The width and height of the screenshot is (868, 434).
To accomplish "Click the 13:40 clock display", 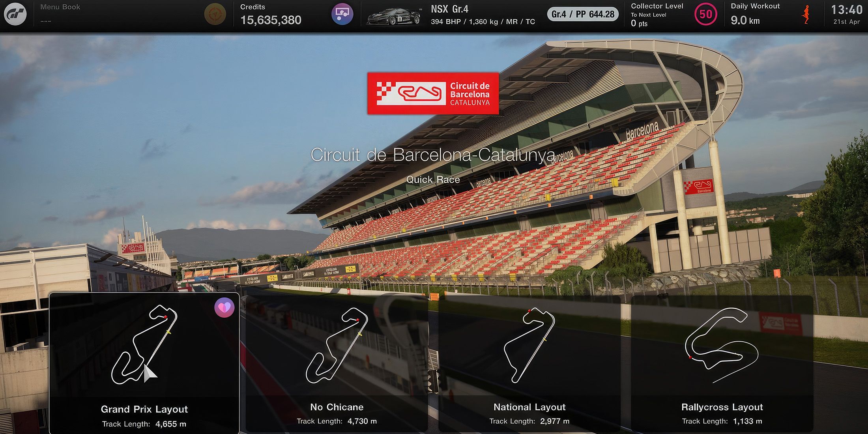I will tap(847, 10).
